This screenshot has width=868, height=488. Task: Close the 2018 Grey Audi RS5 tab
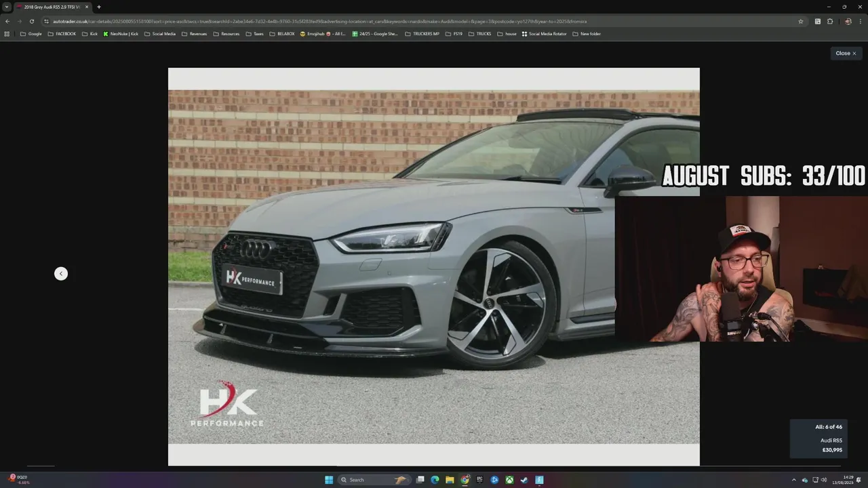pos(87,7)
